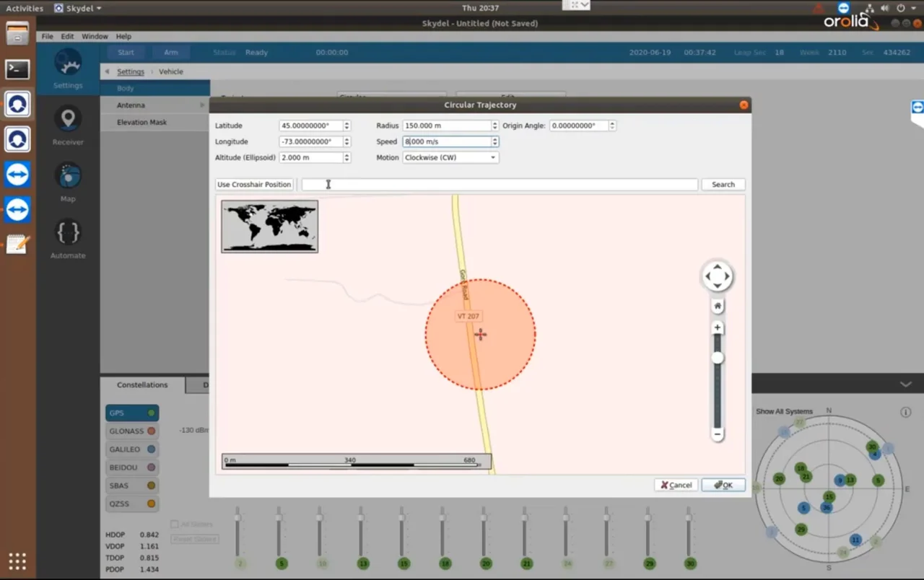Toggle the SBAS constellation

coord(132,485)
